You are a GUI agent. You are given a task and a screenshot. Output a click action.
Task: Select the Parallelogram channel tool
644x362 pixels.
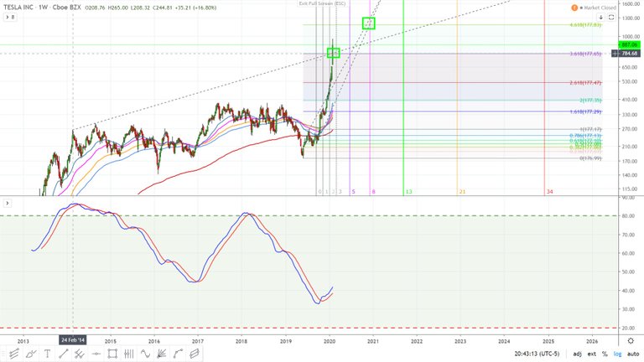pos(195,354)
